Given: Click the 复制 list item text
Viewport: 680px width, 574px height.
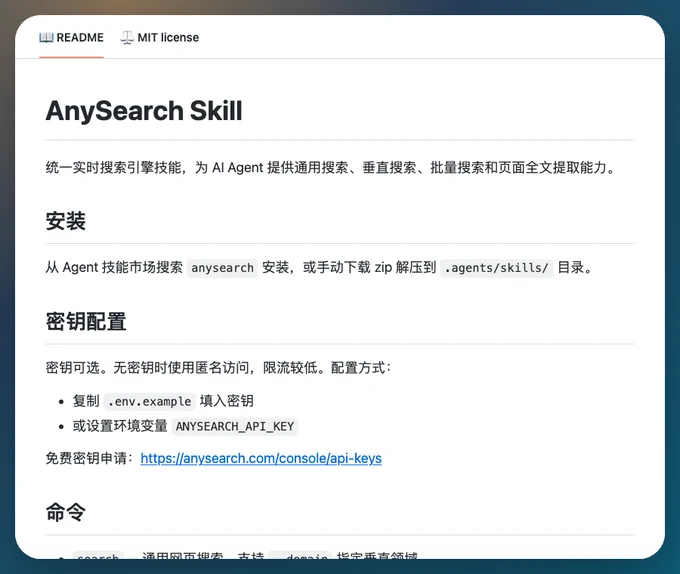Looking at the screenshot, I should 86,401.
